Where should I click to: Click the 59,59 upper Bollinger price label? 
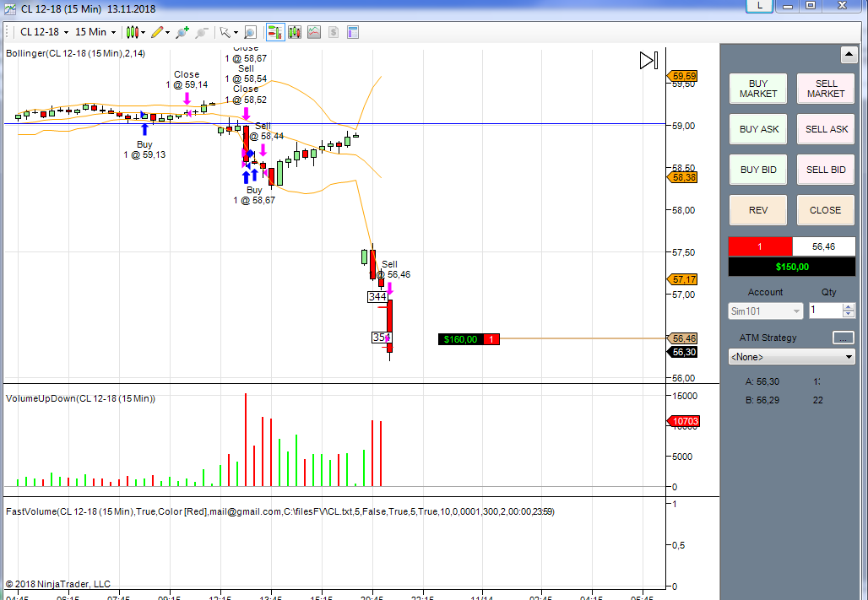pos(684,76)
